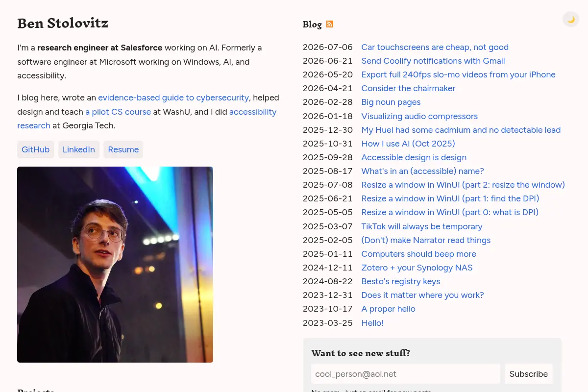Viewport: 588px width, 392px height.
Task: Open the 'Hello!' first blog post
Action: [x=372, y=323]
